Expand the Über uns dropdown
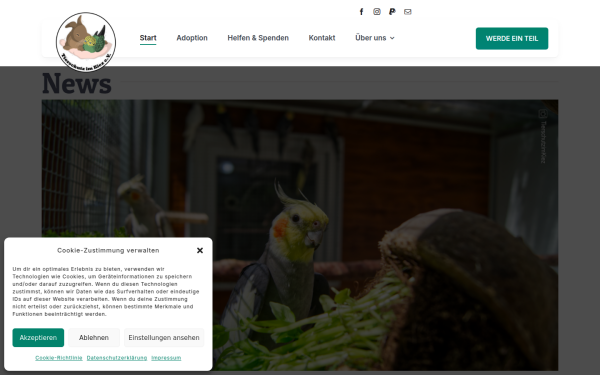Screen dimensions: 600x375 click(x=375, y=38)
